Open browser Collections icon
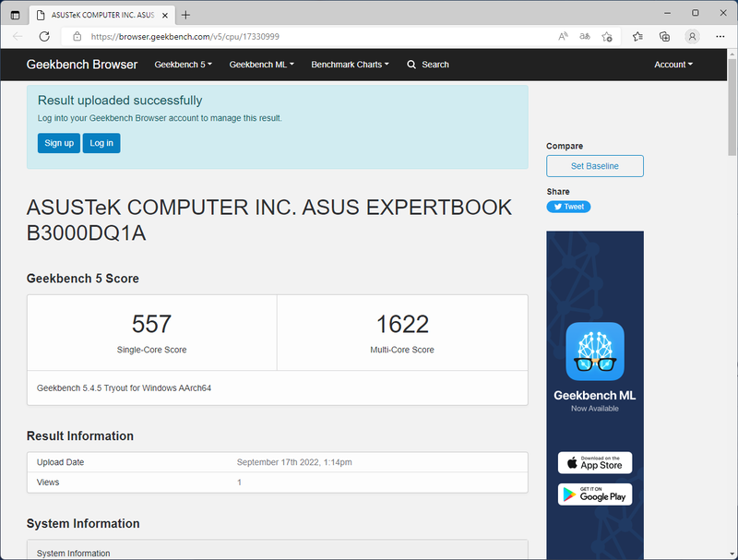The height and width of the screenshot is (560, 738). [x=664, y=34]
